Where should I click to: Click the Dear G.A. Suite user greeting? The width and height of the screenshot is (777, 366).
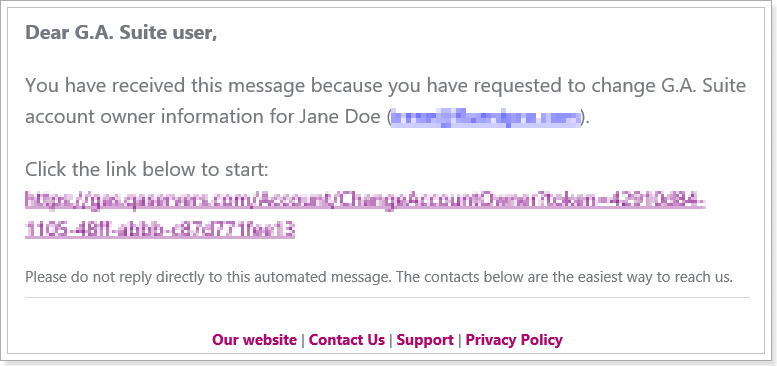(121, 33)
